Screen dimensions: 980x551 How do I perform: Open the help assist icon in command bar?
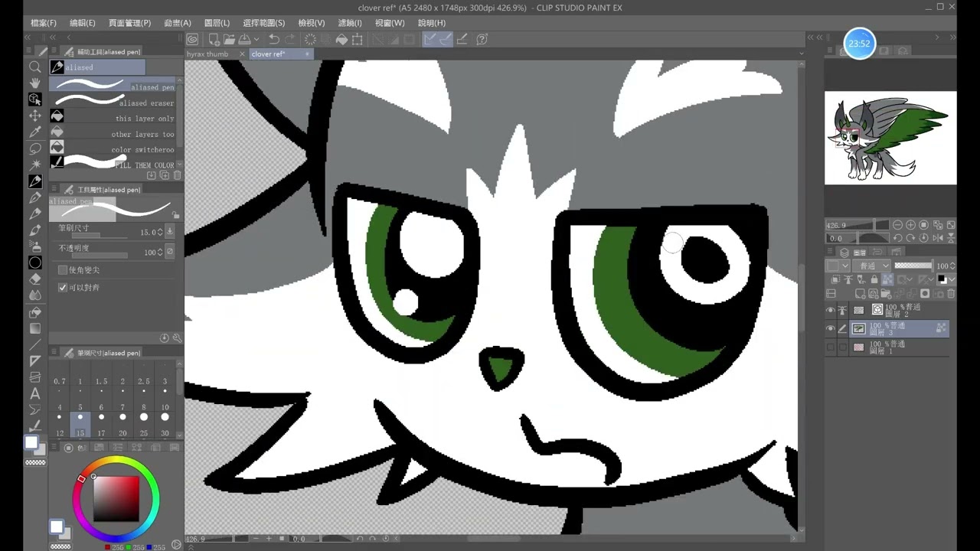(x=482, y=39)
